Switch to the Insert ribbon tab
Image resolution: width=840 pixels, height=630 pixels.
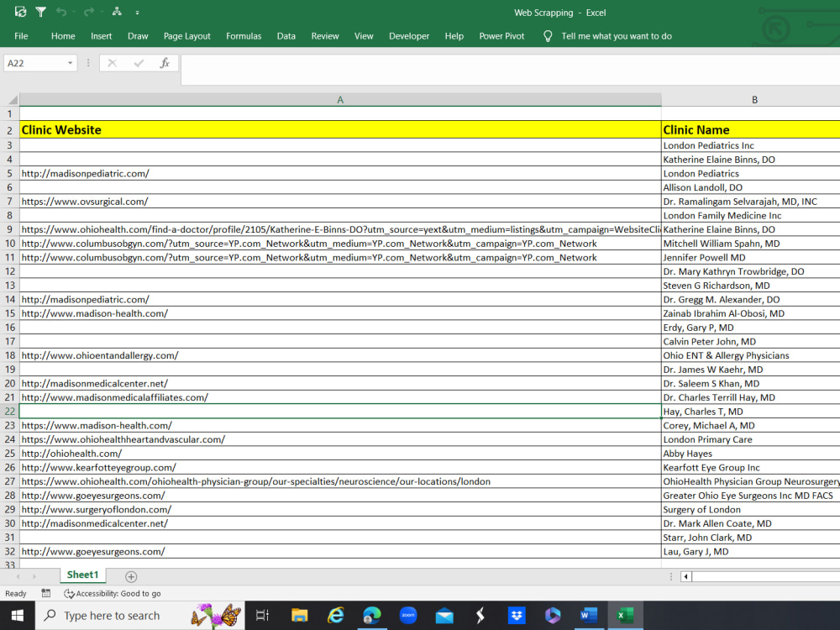click(102, 36)
